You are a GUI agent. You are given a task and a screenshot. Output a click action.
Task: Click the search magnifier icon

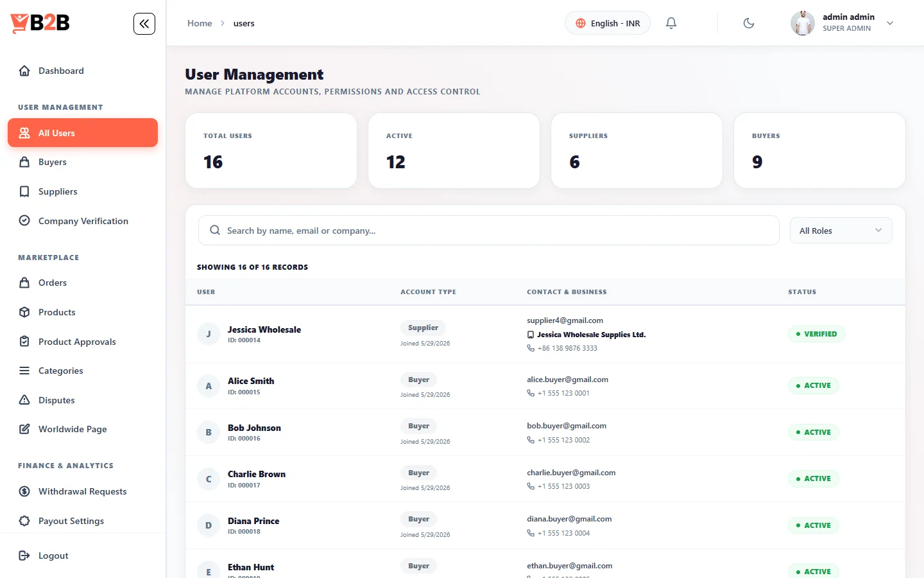(215, 230)
